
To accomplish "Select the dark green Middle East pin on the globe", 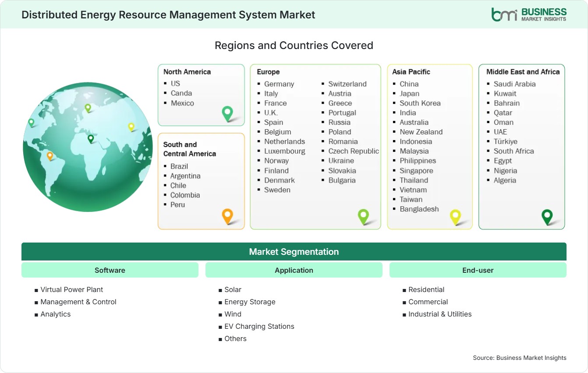I will (91, 139).
